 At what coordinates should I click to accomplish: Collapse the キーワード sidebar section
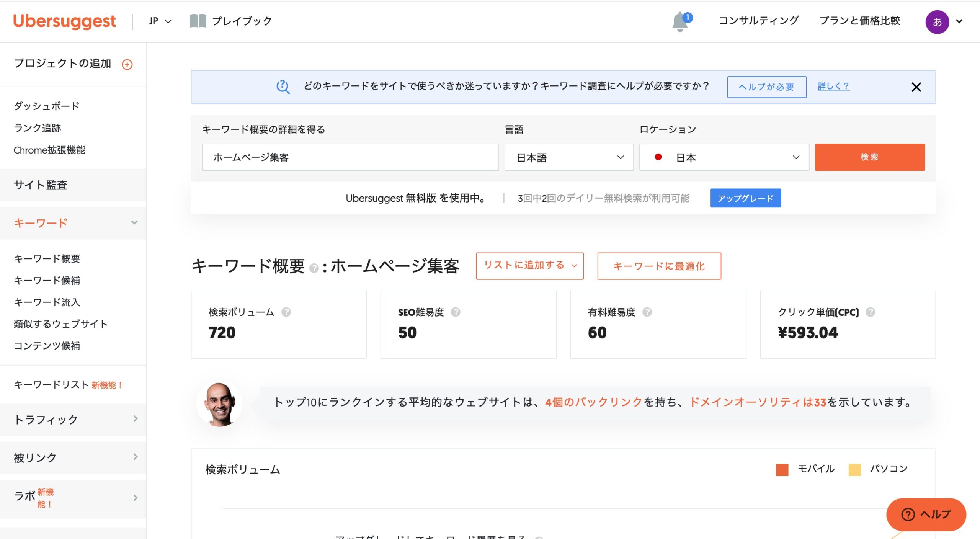[x=73, y=223]
